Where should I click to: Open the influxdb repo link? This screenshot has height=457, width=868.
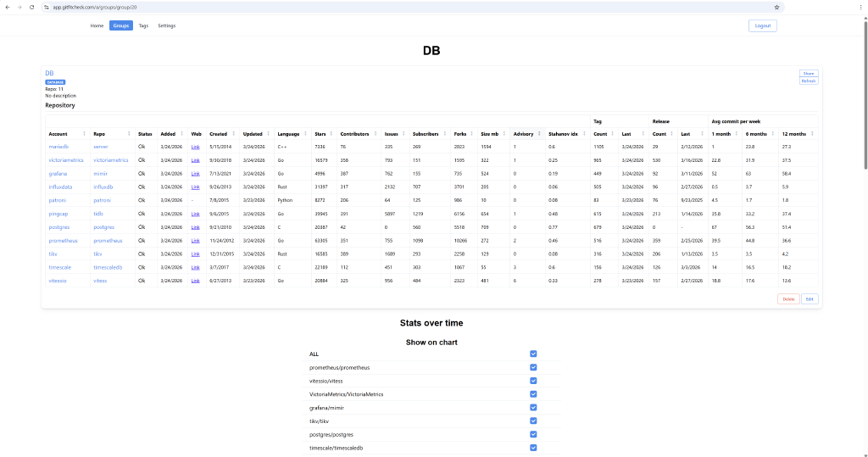click(103, 187)
